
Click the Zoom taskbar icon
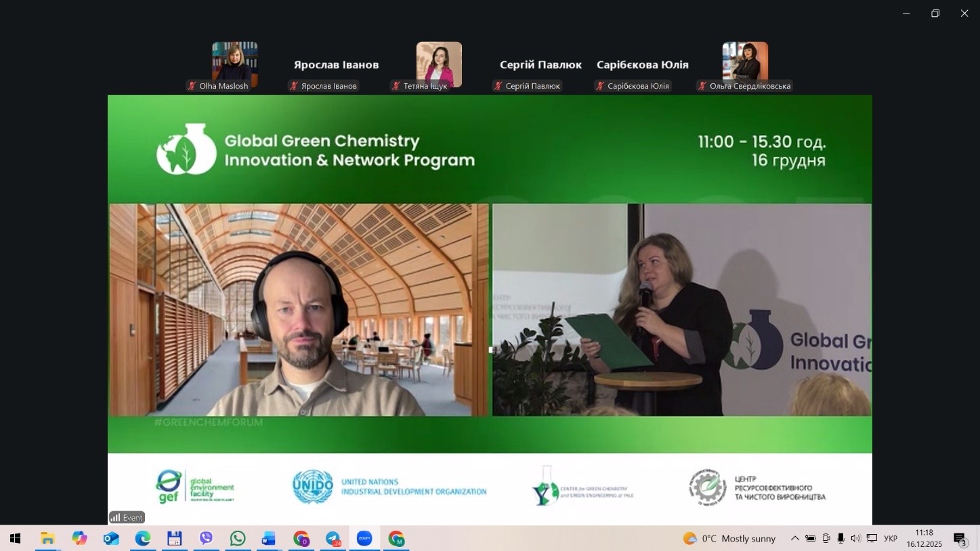pos(364,538)
